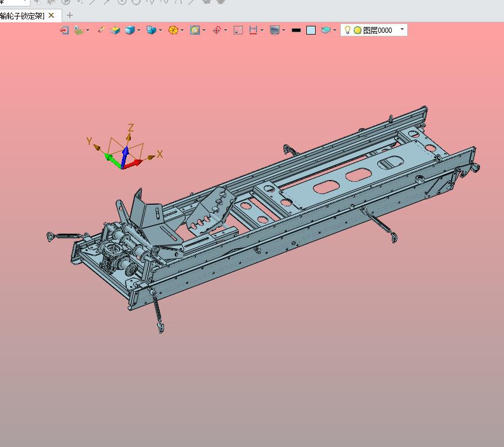Select the 输轮子锁定架 document tab
Screen dimensions: 504x447
[x=22, y=16]
